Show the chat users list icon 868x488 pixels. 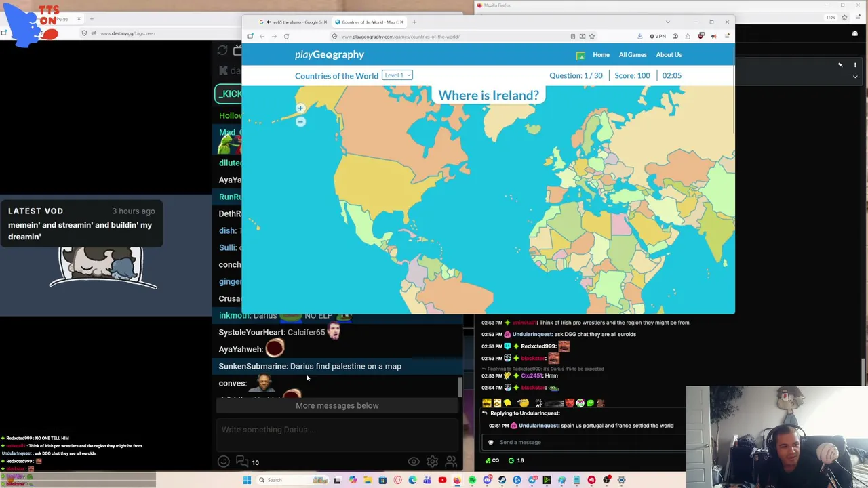click(x=451, y=462)
